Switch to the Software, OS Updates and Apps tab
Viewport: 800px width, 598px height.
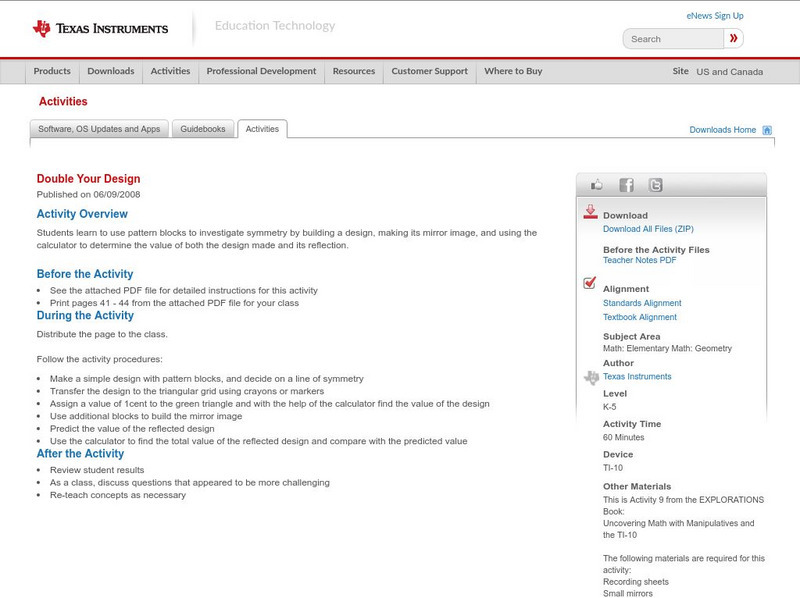pos(99,129)
